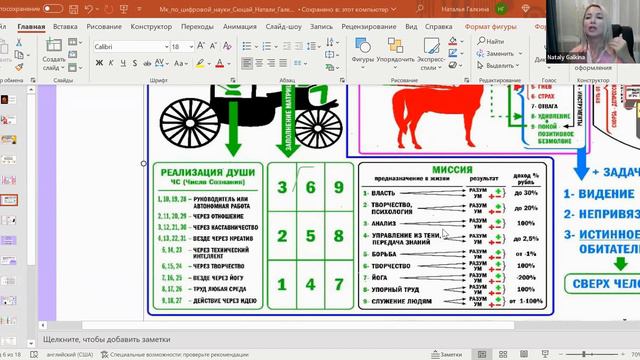640x360 pixels.
Task: Toggle underline Ч formatting
Action: (123, 63)
